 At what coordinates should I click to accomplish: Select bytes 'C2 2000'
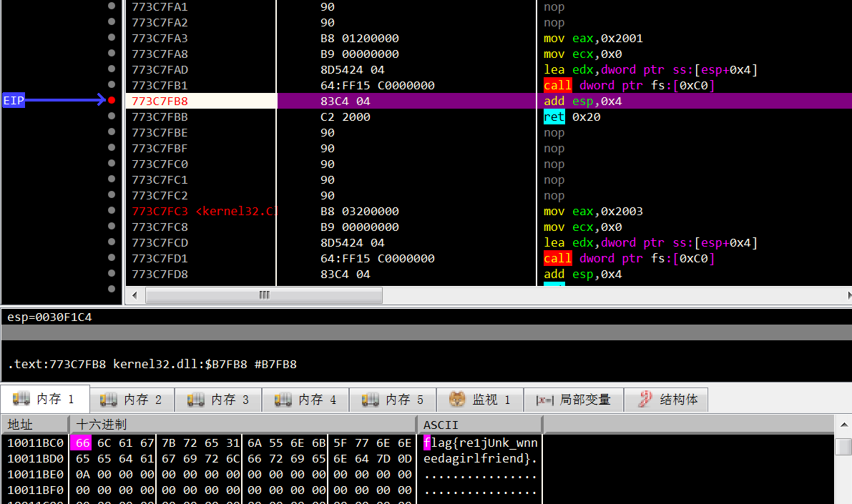[345, 117]
